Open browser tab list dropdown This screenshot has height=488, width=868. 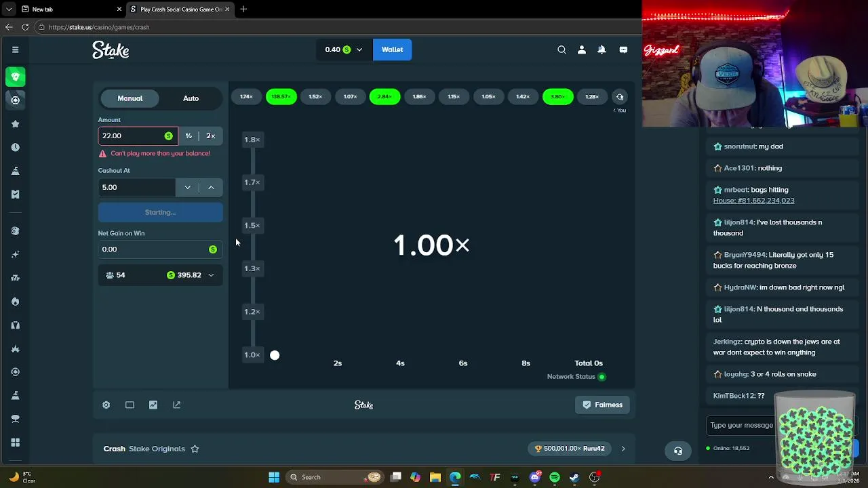pos(9,9)
